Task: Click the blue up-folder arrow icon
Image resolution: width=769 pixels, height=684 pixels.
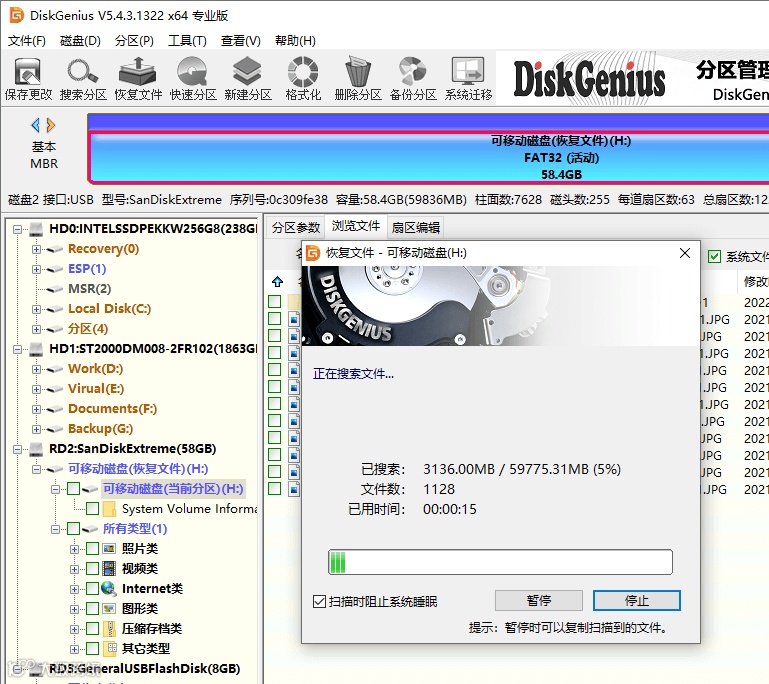Action: 278,281
